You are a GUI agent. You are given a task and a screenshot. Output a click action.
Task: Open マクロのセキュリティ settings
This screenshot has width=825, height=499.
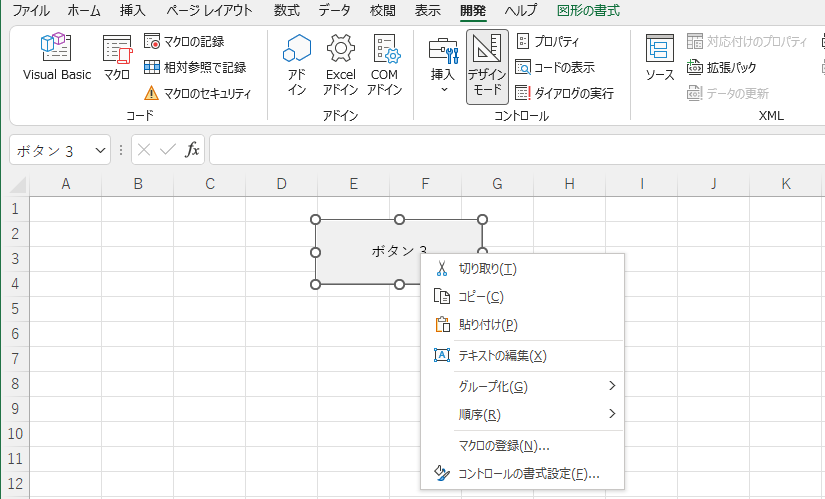pyautogui.click(x=197, y=93)
